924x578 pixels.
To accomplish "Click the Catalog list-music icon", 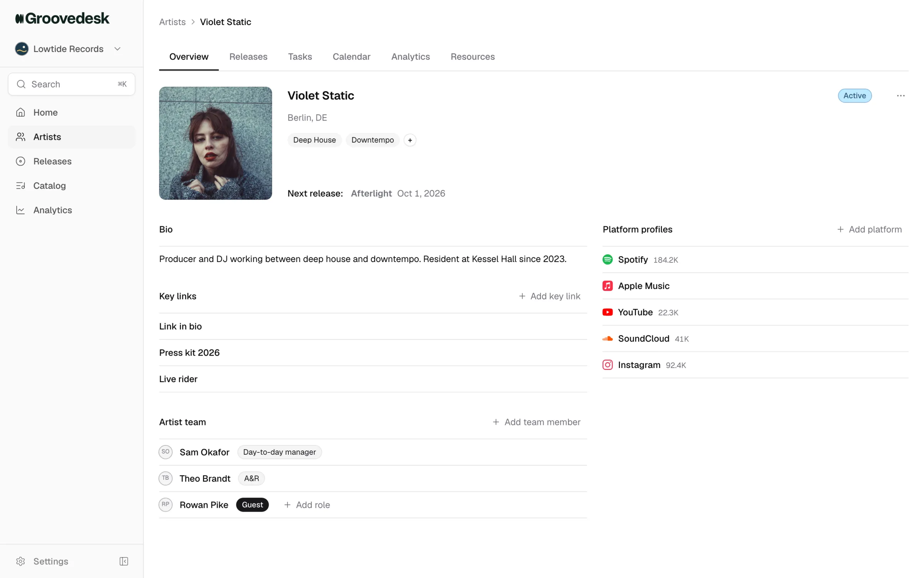I will coord(20,186).
